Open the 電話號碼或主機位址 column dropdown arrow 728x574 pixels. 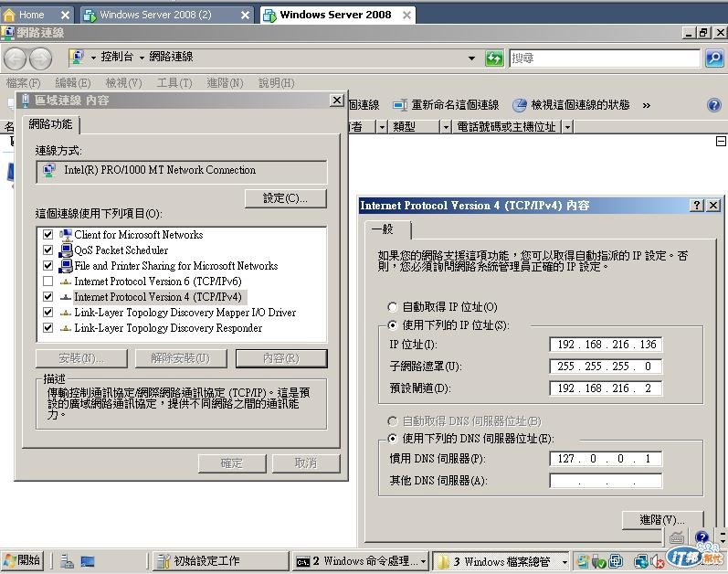click(568, 126)
